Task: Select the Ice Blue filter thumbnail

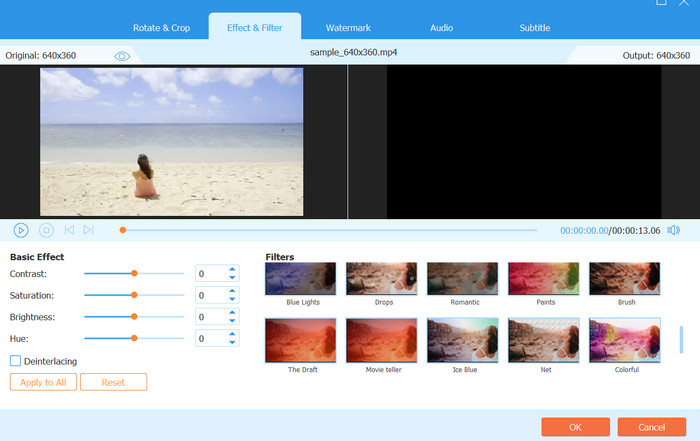Action: (x=462, y=340)
